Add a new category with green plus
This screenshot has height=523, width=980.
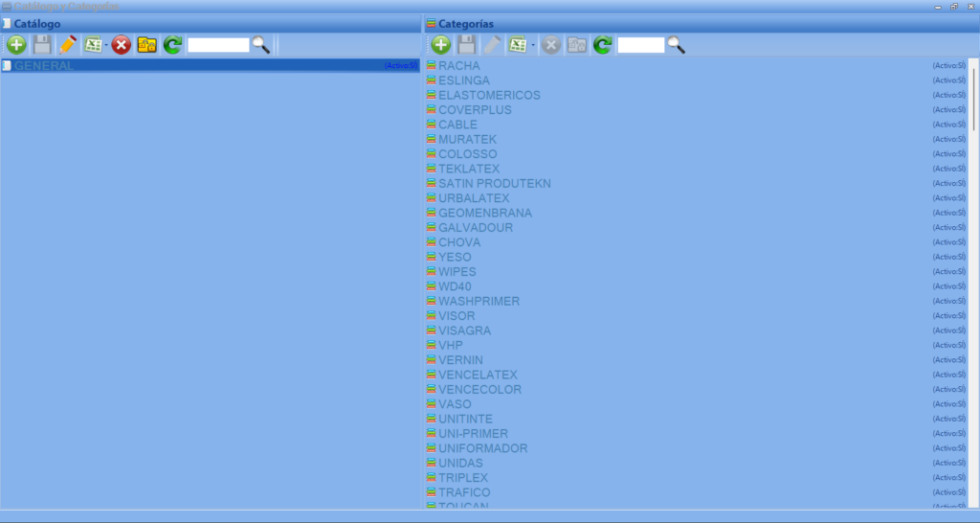point(441,45)
